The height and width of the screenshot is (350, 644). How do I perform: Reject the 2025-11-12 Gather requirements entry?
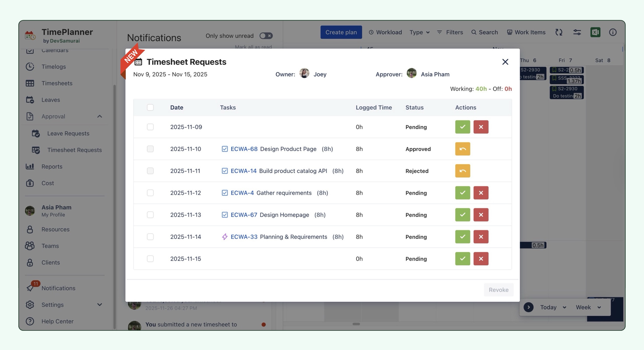(x=481, y=193)
